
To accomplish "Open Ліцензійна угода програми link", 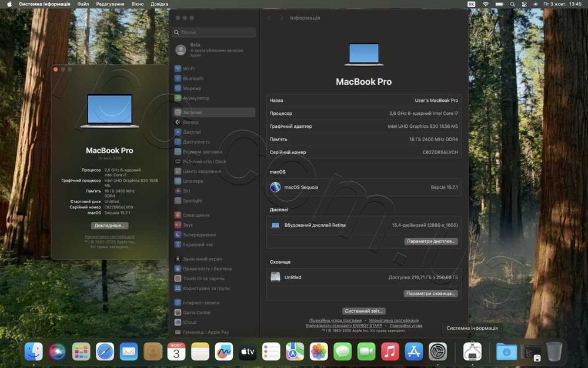I will pyautogui.click(x=335, y=320).
